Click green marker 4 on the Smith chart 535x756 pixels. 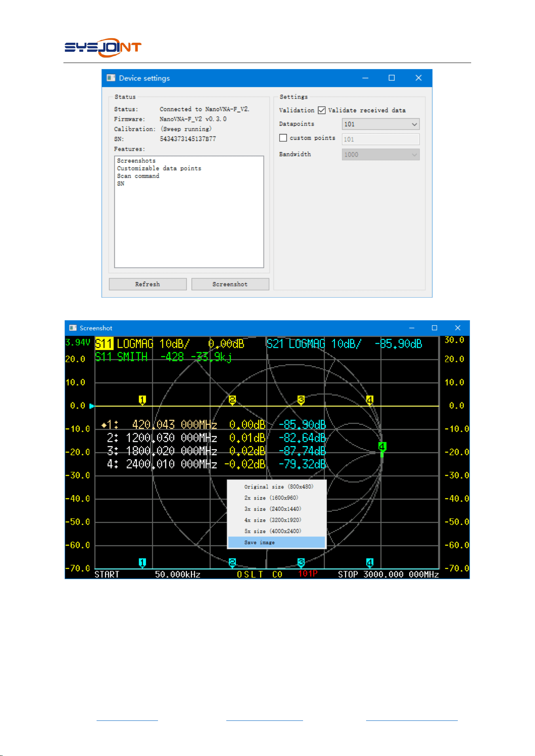point(382,448)
